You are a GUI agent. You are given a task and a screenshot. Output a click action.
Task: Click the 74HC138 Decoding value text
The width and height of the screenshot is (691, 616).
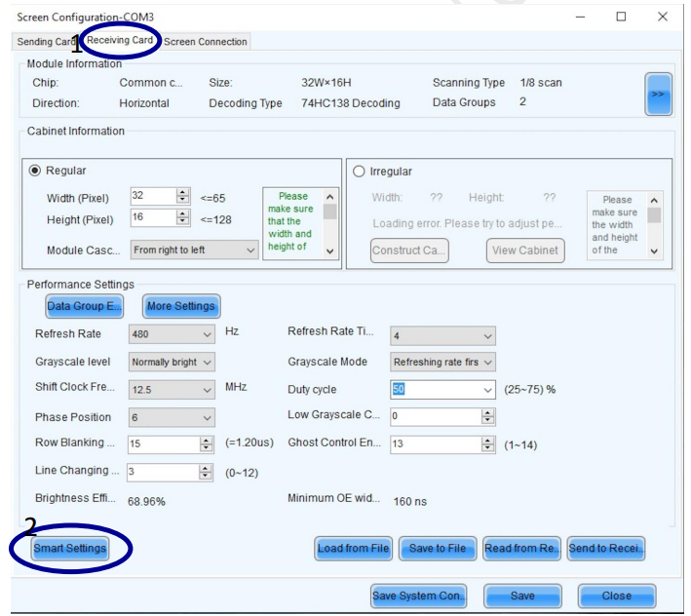tap(350, 103)
